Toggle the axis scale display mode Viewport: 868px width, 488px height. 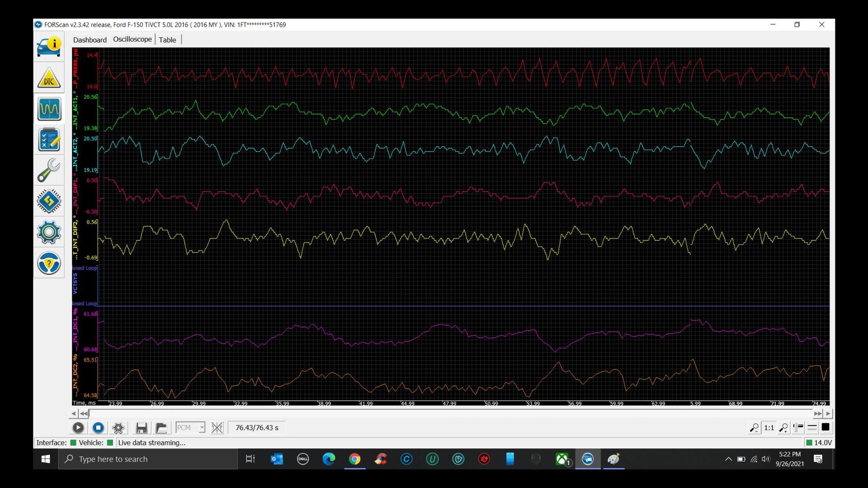pos(798,428)
